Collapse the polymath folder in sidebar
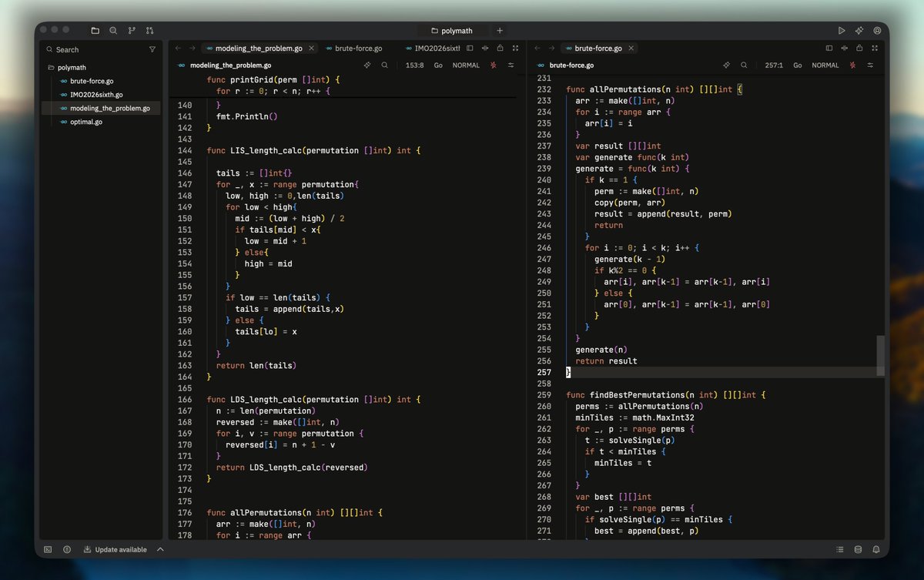924x580 pixels. pyautogui.click(x=102, y=67)
